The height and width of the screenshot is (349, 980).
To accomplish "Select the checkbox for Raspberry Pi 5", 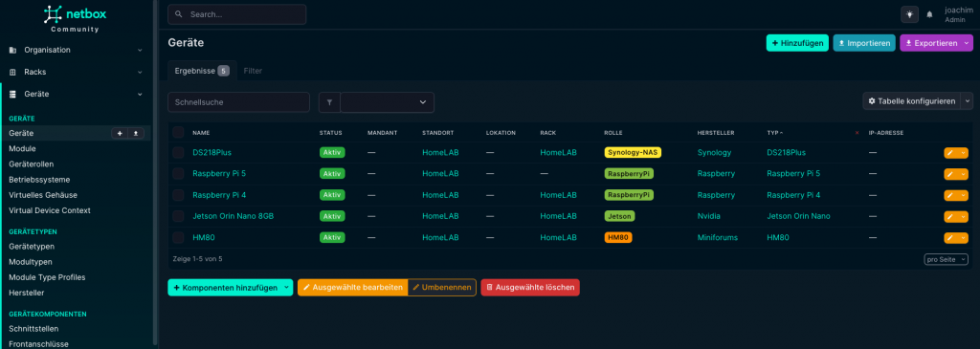I will coord(179,174).
